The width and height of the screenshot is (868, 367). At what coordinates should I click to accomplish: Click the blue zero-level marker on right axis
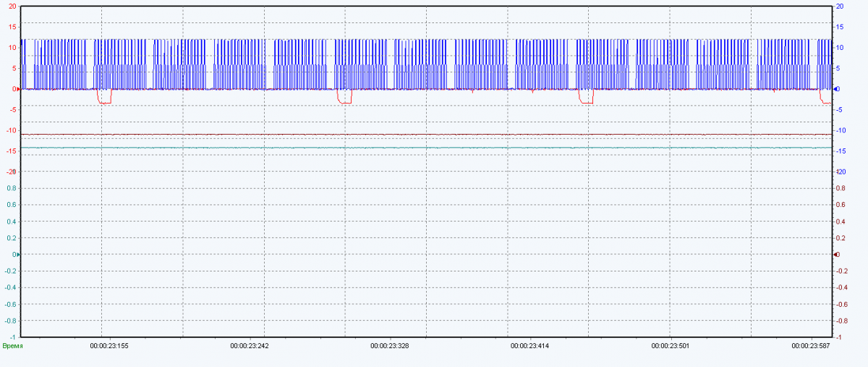(x=836, y=89)
